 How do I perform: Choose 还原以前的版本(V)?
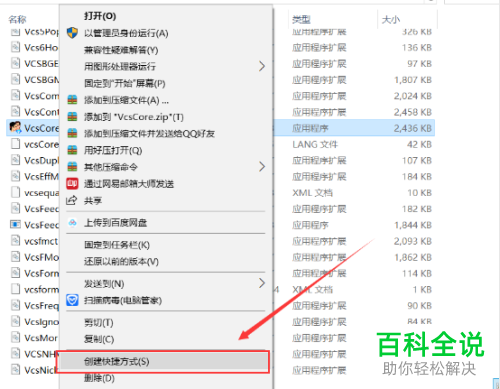point(121,261)
